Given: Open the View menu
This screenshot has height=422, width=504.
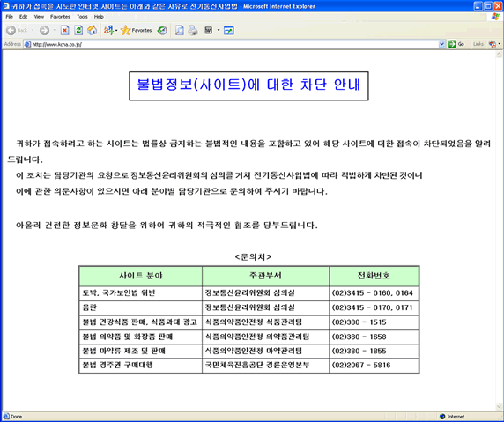Looking at the screenshot, I should click(x=39, y=17).
